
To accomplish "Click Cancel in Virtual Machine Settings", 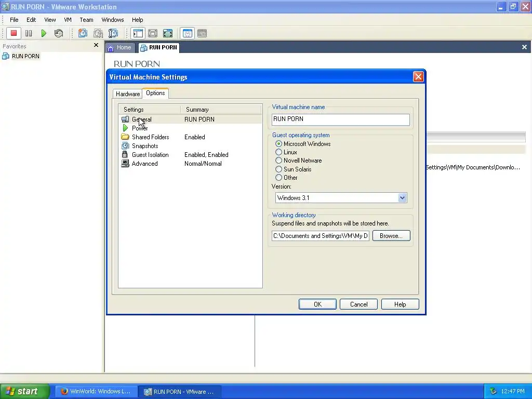I will point(358,304).
